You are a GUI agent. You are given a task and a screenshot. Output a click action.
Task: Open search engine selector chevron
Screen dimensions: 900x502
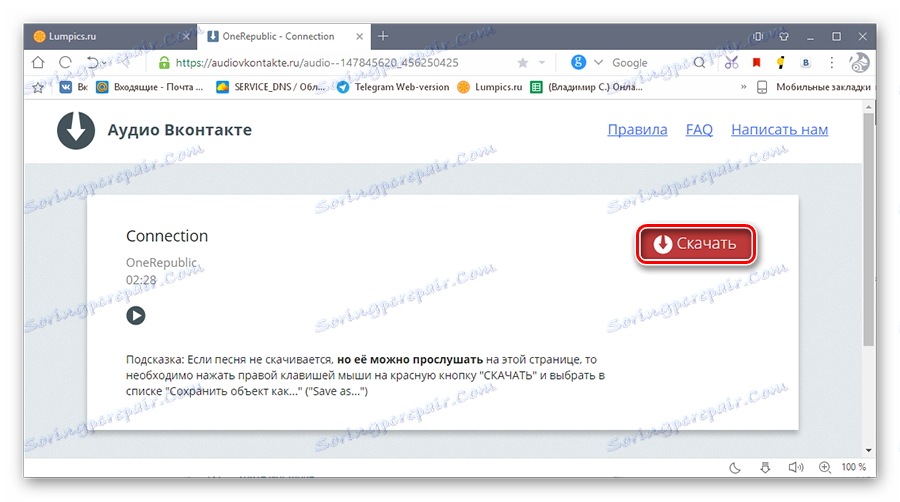click(x=598, y=63)
